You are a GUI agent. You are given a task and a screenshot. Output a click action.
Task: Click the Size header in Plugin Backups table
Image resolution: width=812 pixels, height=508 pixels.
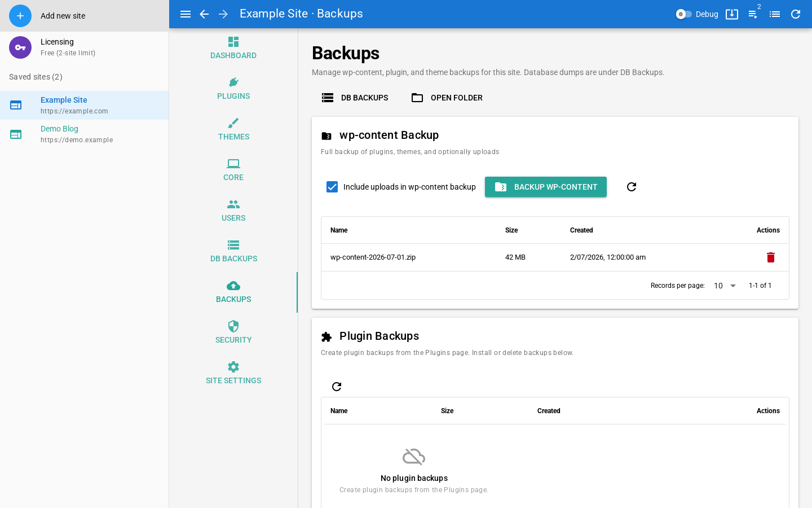(447, 411)
